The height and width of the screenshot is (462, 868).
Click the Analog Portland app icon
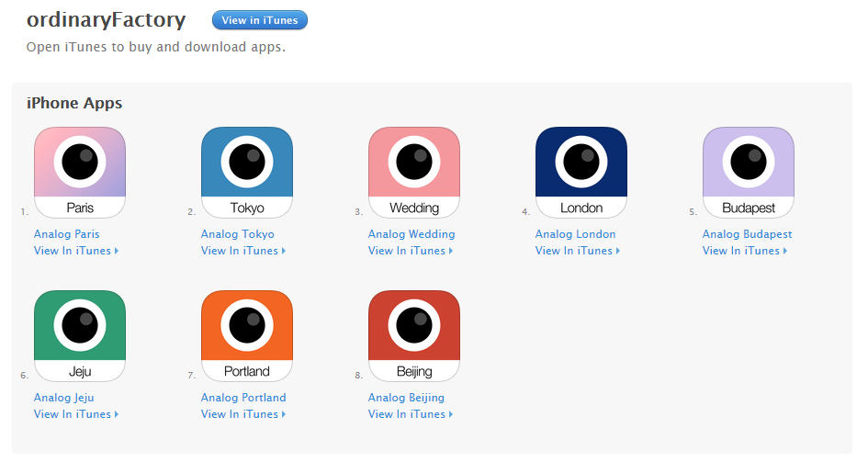pyautogui.click(x=247, y=336)
